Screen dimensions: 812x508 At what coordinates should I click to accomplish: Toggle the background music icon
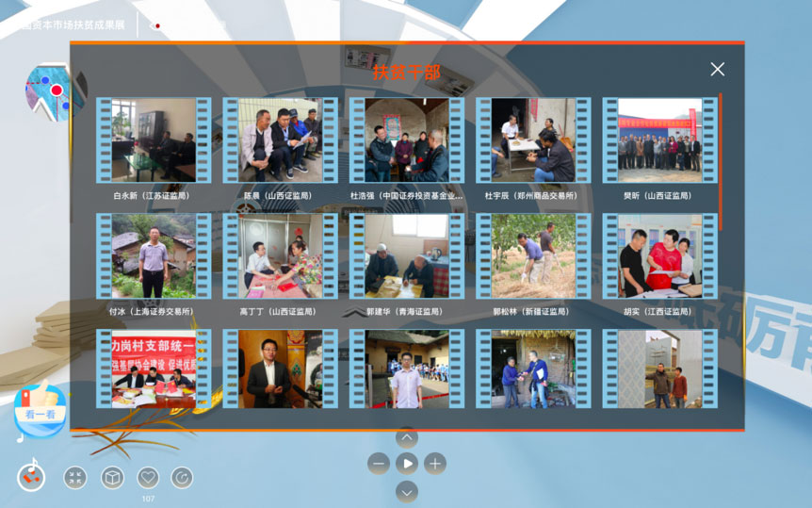tap(31, 477)
